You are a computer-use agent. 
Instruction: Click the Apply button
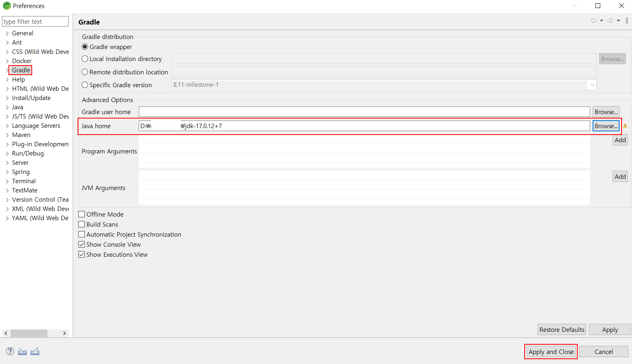coord(610,329)
